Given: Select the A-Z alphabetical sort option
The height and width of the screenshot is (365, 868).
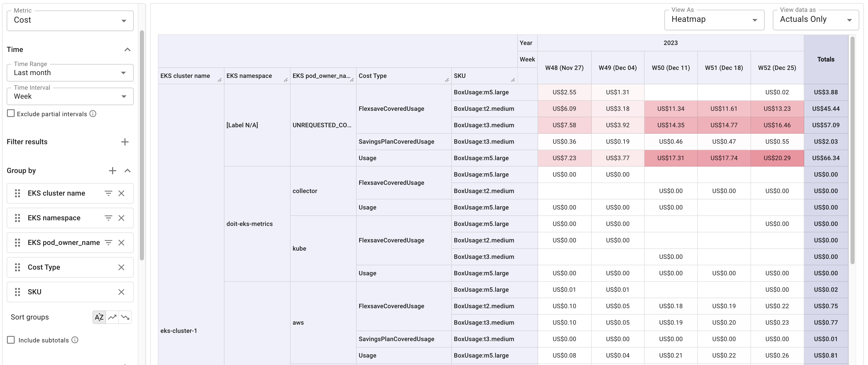Looking at the screenshot, I should (99, 317).
